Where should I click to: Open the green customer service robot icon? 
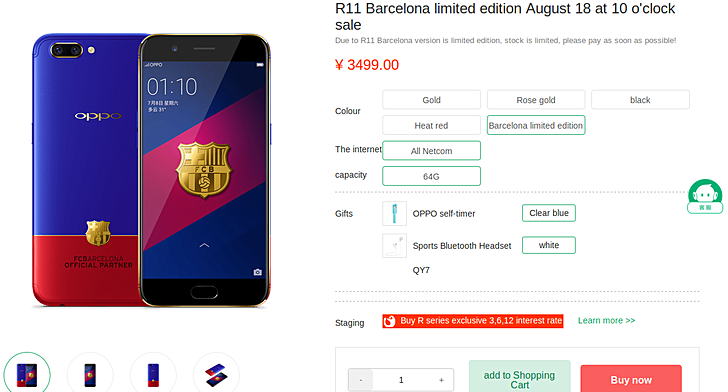705,196
